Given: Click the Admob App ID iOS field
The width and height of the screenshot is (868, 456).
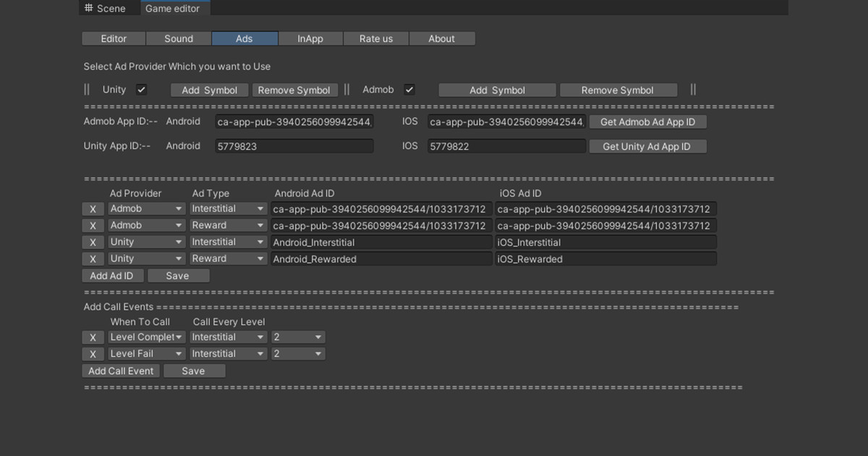Looking at the screenshot, I should (506, 122).
